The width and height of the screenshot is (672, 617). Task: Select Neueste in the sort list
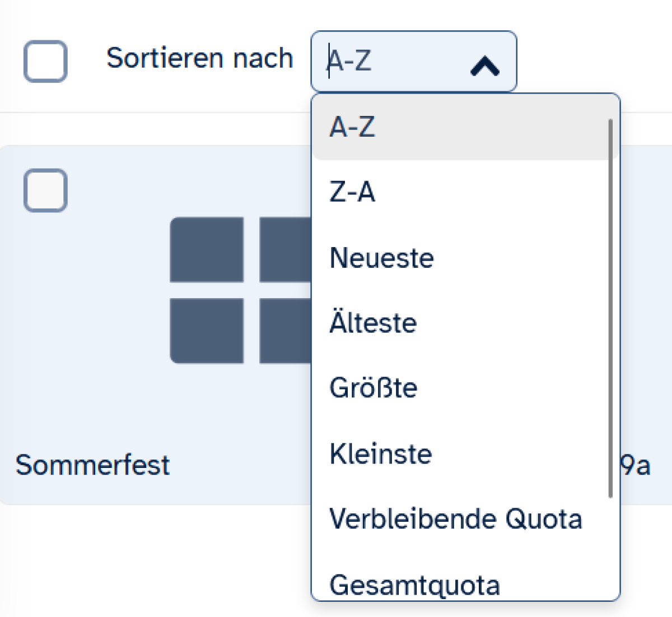coord(382,258)
